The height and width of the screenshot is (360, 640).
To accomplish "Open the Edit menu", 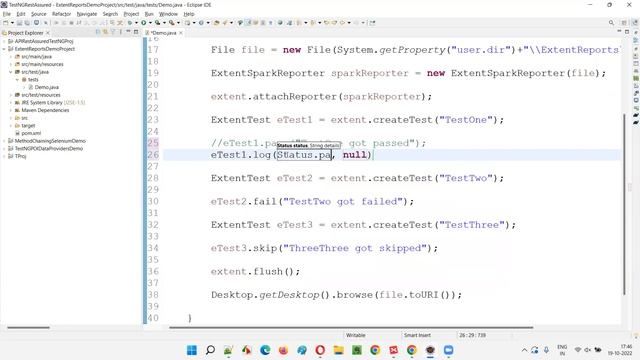I will (21, 14).
